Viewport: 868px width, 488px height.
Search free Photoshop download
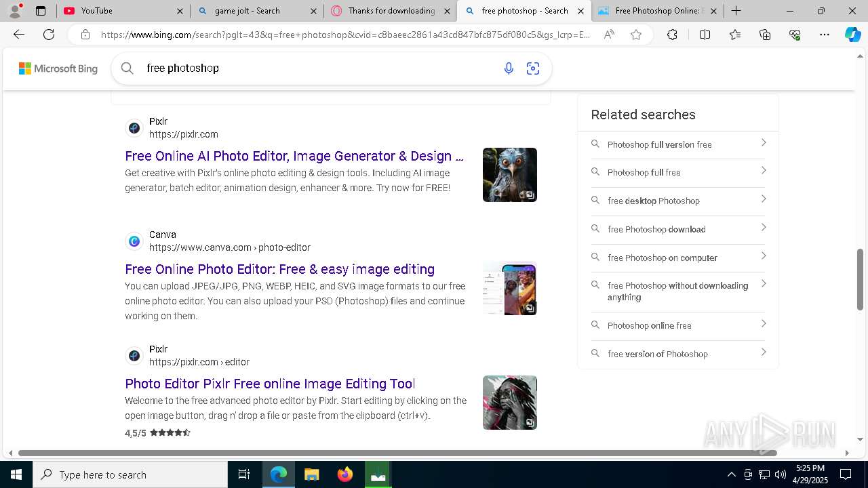678,230
